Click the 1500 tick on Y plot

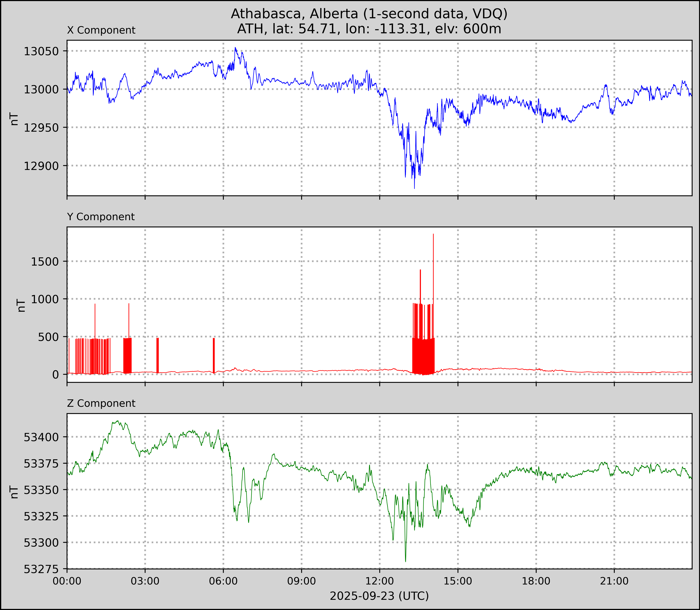[x=45, y=262]
